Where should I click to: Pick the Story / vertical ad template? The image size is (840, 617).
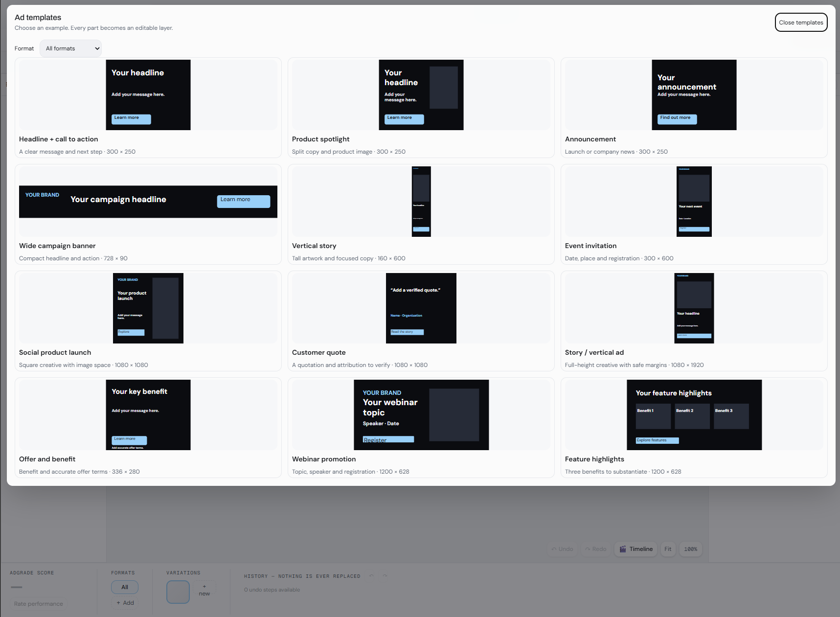(x=694, y=321)
